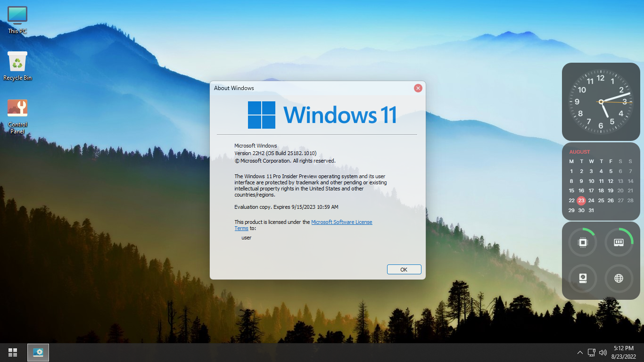Select date 31 in the calendar widget
Viewport: 644px width, 362px height.
pos(591,210)
